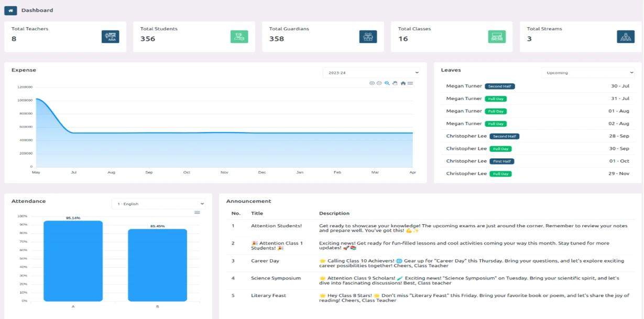Click Christopher Lee's First Half leave badge
Image resolution: width=644 pixels, height=319 pixels.
click(502, 161)
